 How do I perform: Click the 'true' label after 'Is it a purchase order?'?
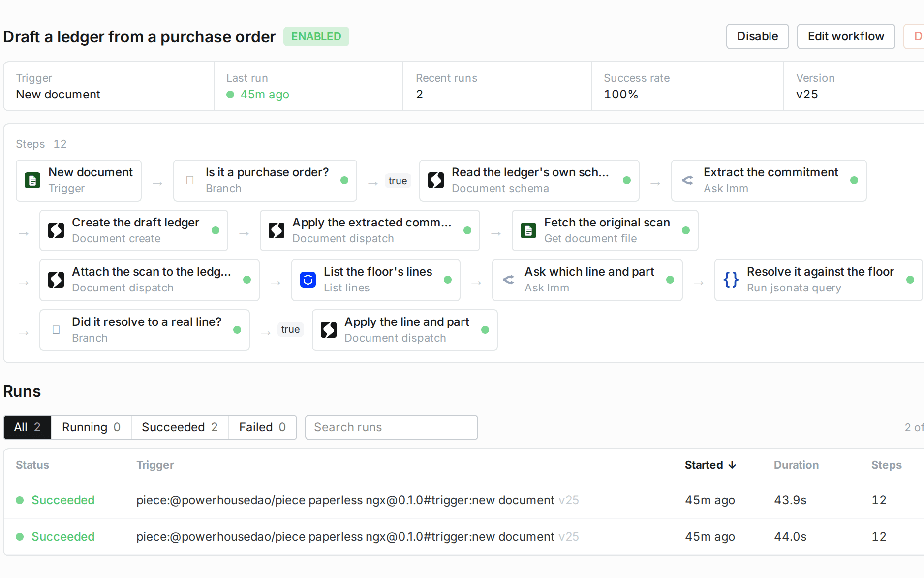click(398, 181)
